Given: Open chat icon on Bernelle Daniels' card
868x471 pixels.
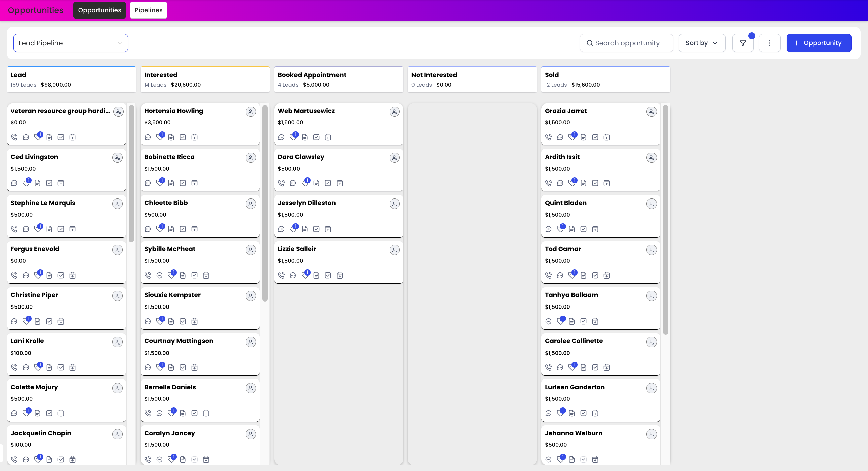Looking at the screenshot, I should tap(159, 413).
